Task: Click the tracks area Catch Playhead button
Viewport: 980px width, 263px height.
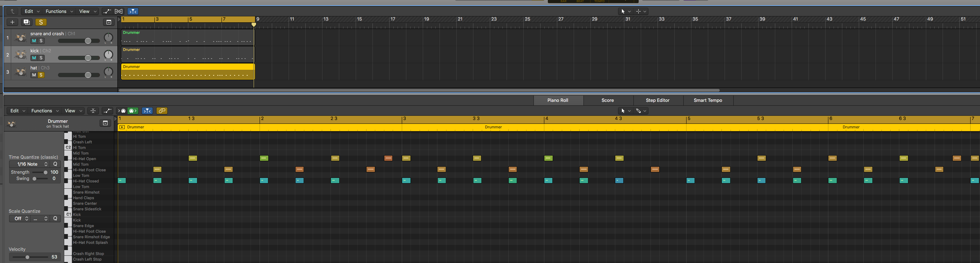Action: (133, 12)
